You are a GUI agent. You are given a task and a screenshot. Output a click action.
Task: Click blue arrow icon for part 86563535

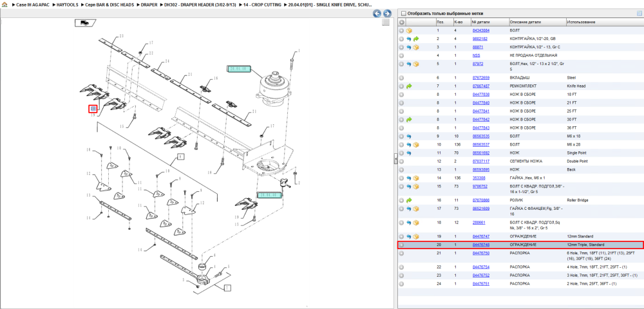(x=409, y=136)
